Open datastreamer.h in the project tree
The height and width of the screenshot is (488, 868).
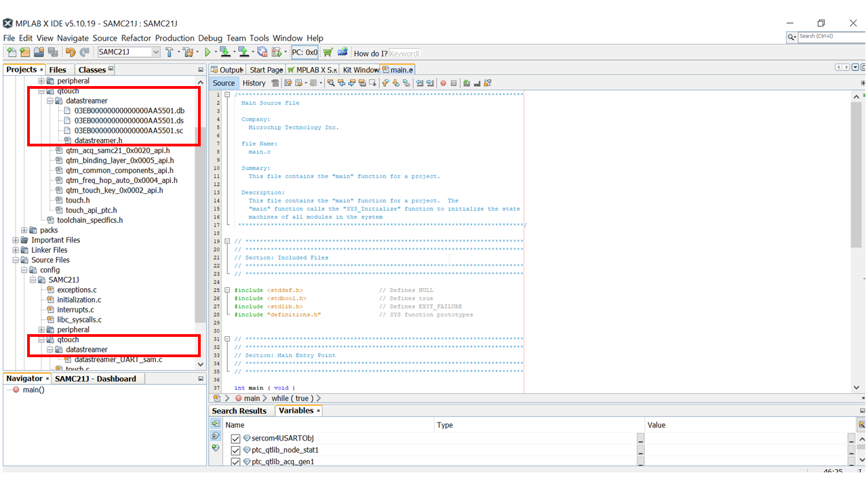pos(98,140)
